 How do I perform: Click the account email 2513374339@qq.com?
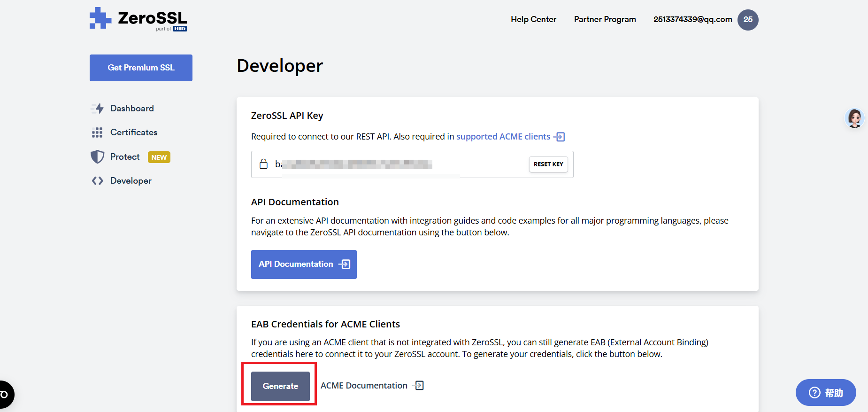[692, 19]
